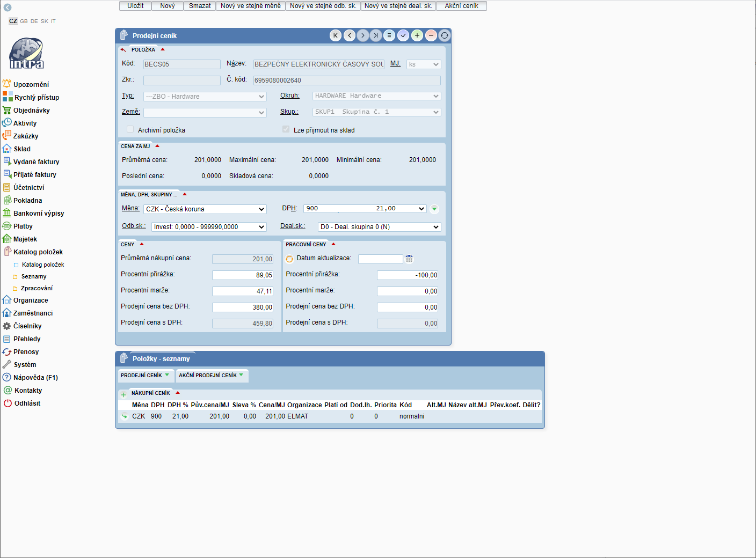The width and height of the screenshot is (756, 558).
Task: Open the Odb.sk. Invest dropdown
Action: pyautogui.click(x=209, y=227)
